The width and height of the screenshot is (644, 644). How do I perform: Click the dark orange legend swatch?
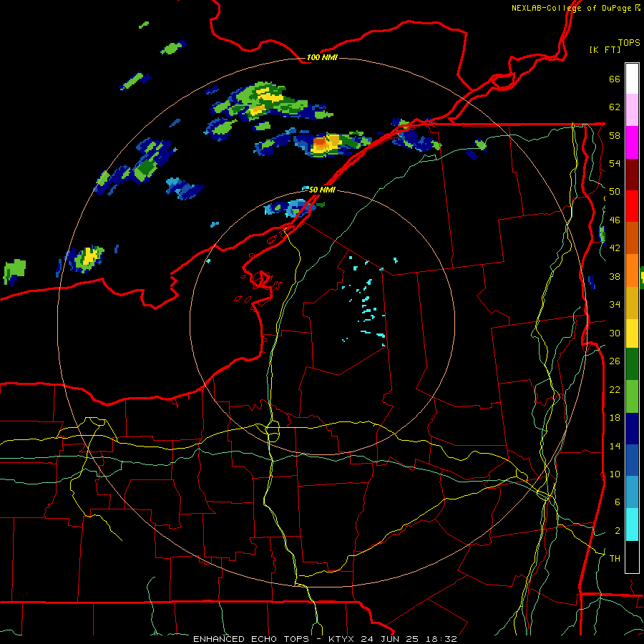(632, 238)
